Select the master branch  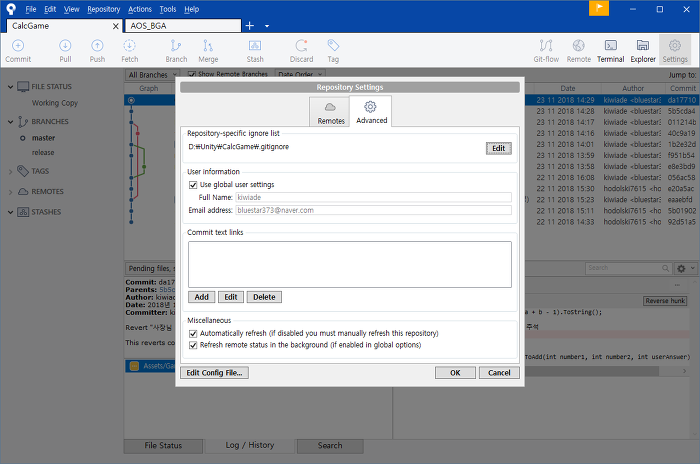pyautogui.click(x=43, y=138)
